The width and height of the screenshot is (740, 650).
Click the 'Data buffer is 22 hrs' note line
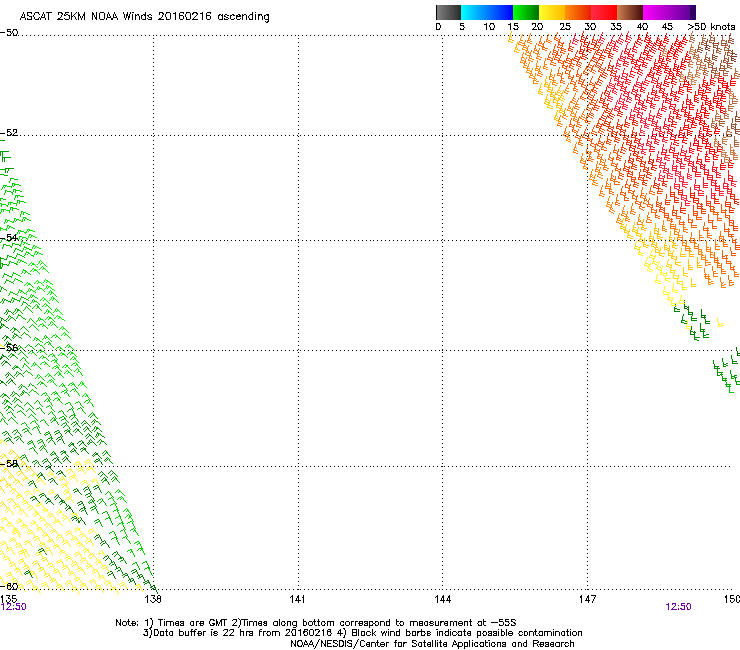[362, 633]
